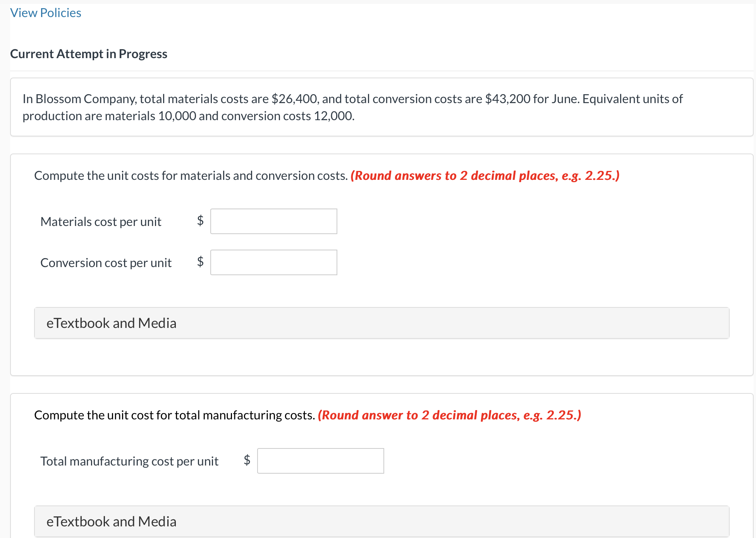Click the Current Attempt in Progress heading
Screen dimensions: 756x538
tap(89, 54)
